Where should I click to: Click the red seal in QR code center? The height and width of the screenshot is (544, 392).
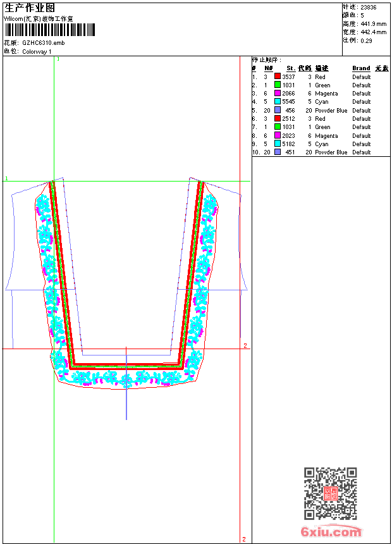(x=330, y=494)
